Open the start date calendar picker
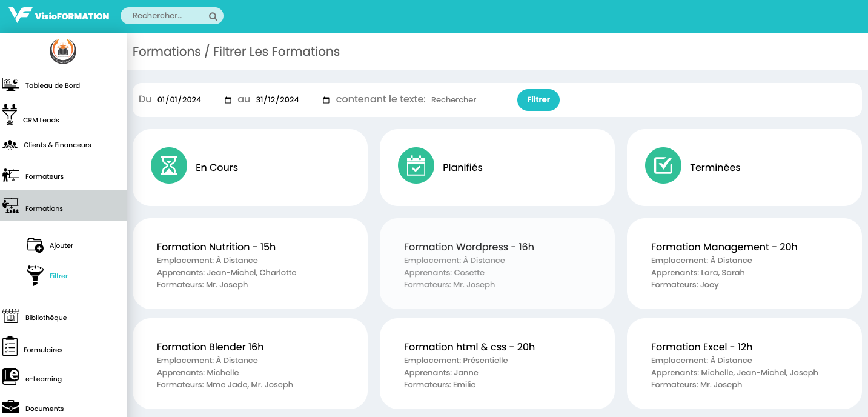 tap(228, 100)
